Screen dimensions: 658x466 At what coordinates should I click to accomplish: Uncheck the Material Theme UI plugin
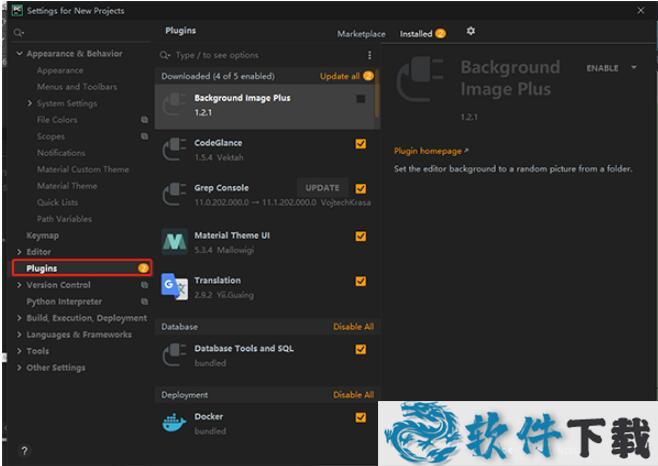pos(360,236)
